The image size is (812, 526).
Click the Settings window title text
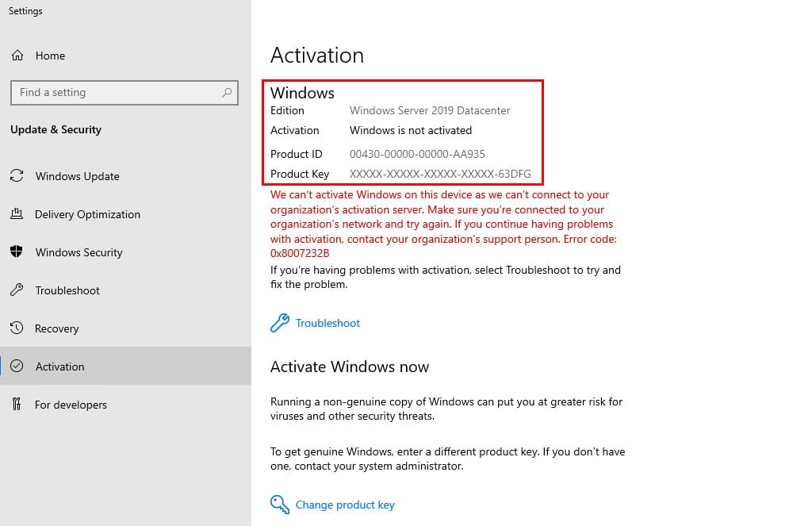point(25,11)
